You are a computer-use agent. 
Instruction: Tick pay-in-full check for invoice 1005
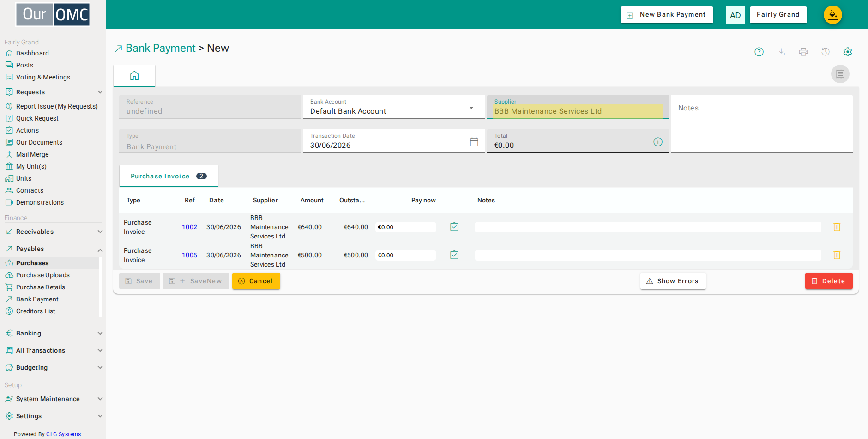pos(454,255)
